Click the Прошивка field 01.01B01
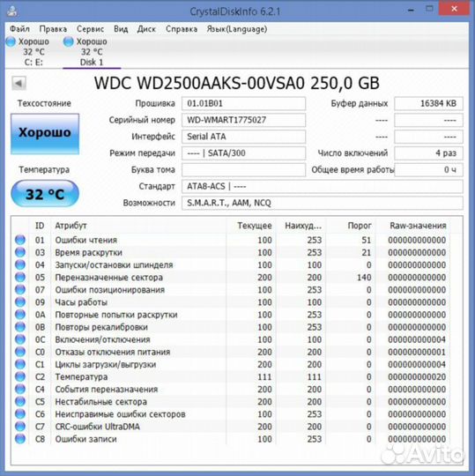The height and width of the screenshot is (476, 475). (243, 103)
